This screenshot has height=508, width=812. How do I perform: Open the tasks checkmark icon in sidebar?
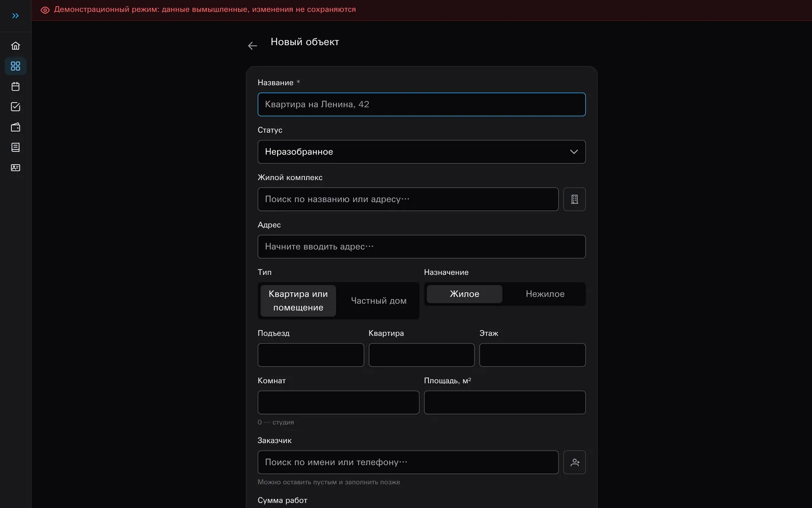coord(15,107)
